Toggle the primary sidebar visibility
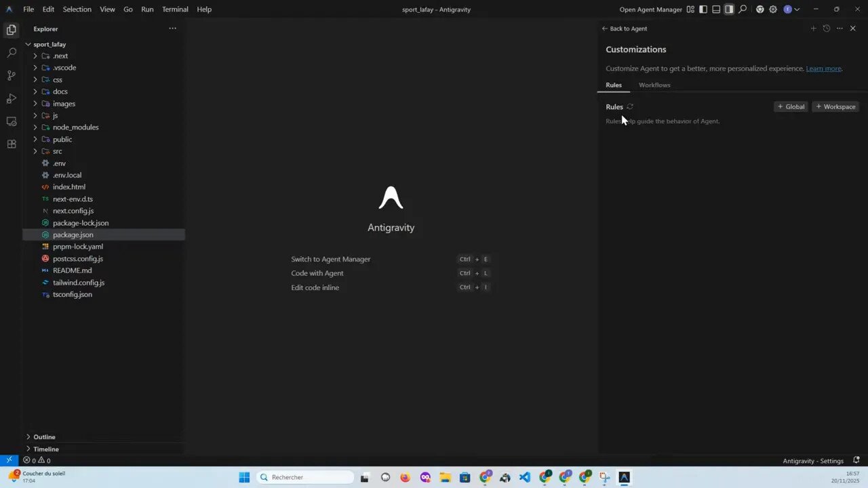Screen dimensions: 868x488 tap(703, 9)
